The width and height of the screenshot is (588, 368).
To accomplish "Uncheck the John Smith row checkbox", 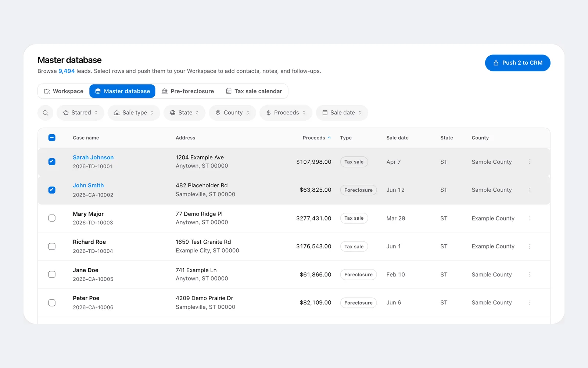I will tap(52, 190).
